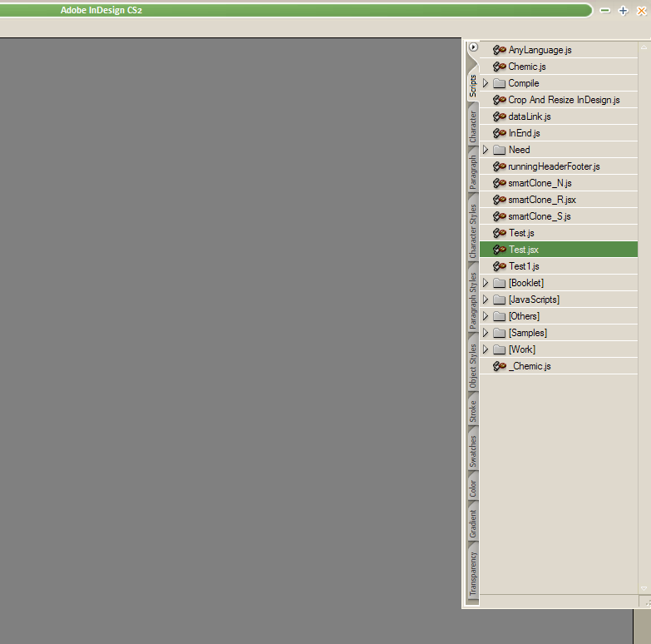Image resolution: width=651 pixels, height=644 pixels.
Task: Click the [JavaScripts] folder name
Action: pos(534,300)
